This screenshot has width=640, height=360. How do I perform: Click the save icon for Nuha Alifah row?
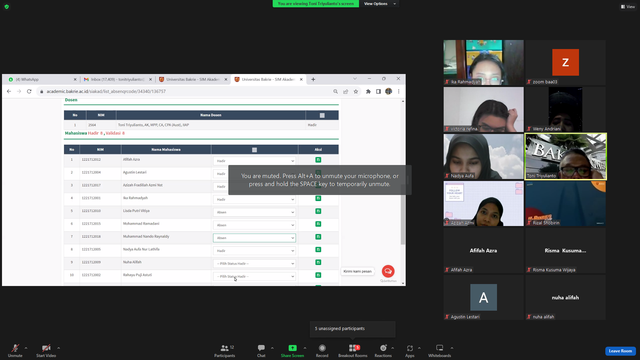coord(318,262)
